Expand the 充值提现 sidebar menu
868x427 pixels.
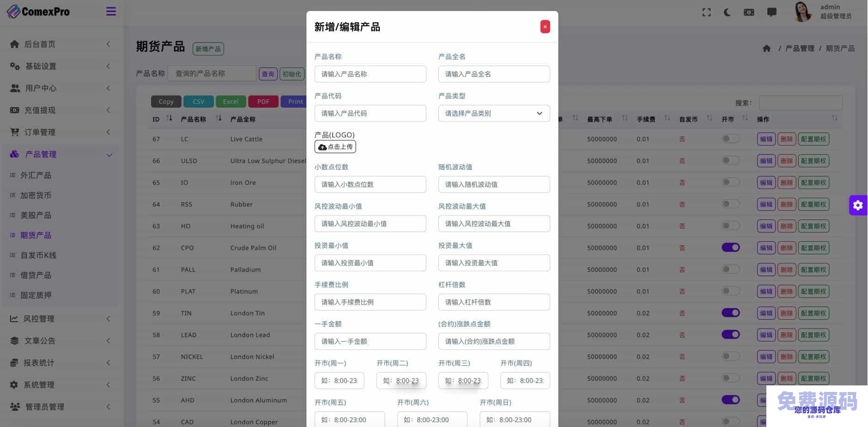(60, 110)
